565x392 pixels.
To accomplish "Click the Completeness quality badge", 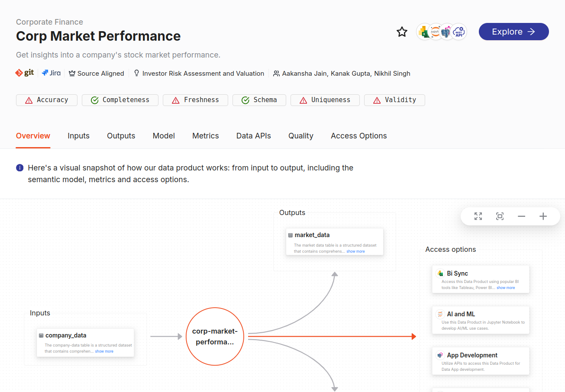I will point(120,100).
